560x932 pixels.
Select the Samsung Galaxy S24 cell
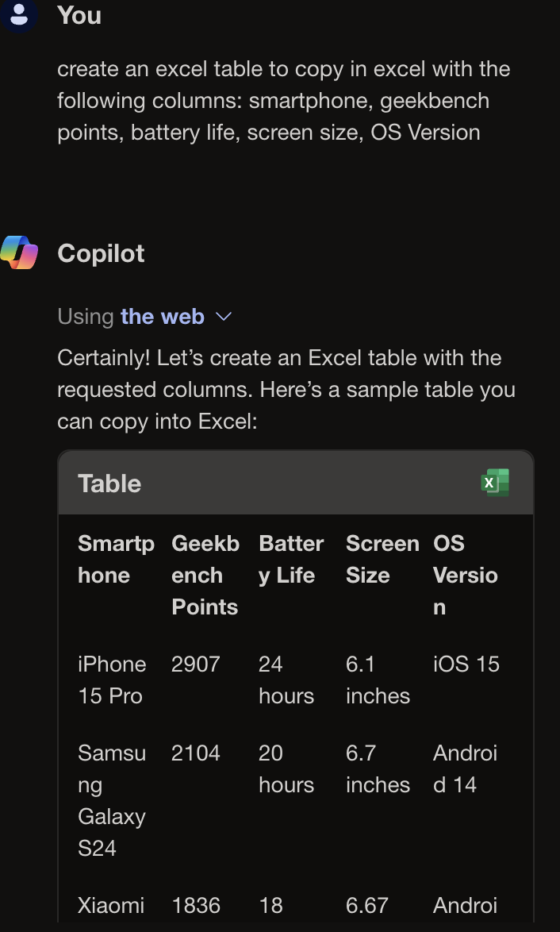tap(112, 800)
